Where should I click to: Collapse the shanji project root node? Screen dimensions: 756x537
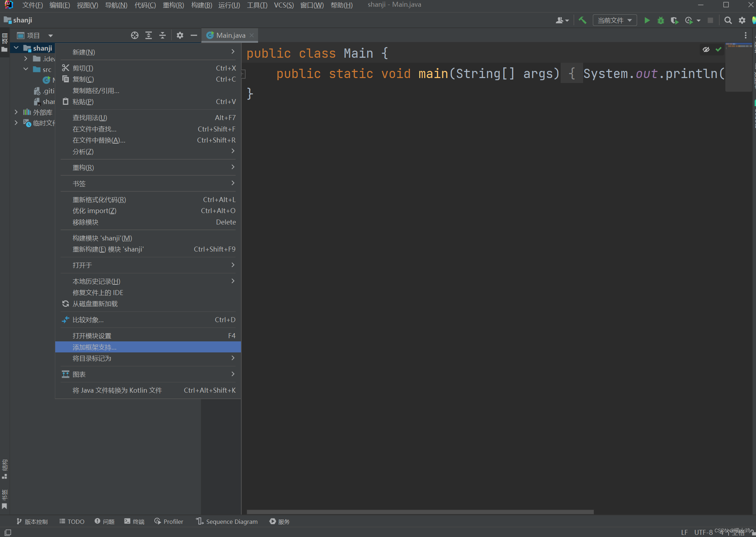[16, 48]
